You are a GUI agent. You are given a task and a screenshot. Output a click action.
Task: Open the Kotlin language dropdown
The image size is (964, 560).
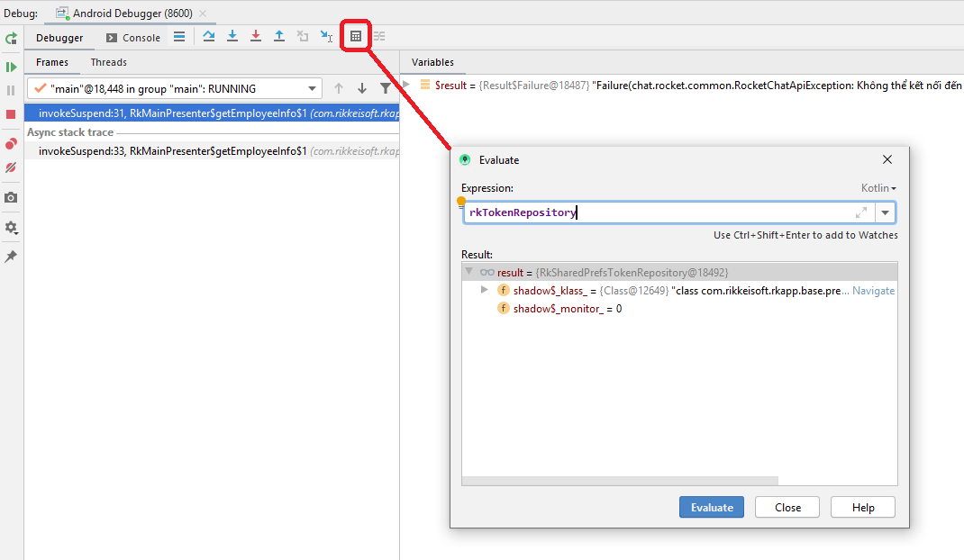[877, 187]
